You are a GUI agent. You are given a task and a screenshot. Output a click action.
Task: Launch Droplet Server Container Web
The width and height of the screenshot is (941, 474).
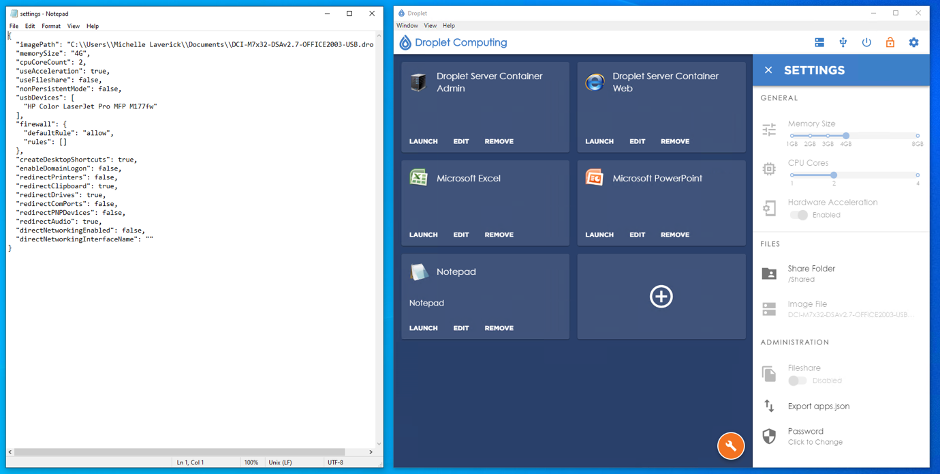tap(599, 142)
